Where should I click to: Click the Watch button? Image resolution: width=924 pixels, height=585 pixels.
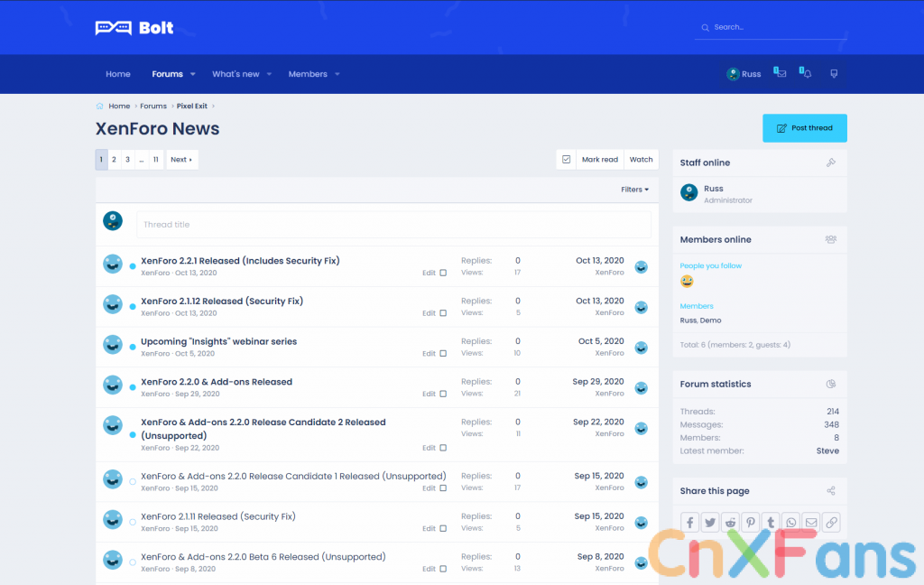tap(642, 159)
